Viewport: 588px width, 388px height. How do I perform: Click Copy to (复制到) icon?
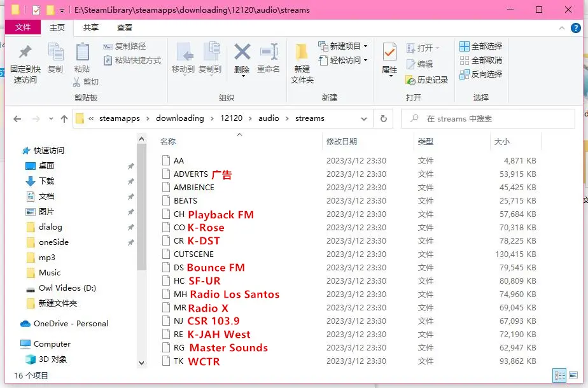pos(210,58)
